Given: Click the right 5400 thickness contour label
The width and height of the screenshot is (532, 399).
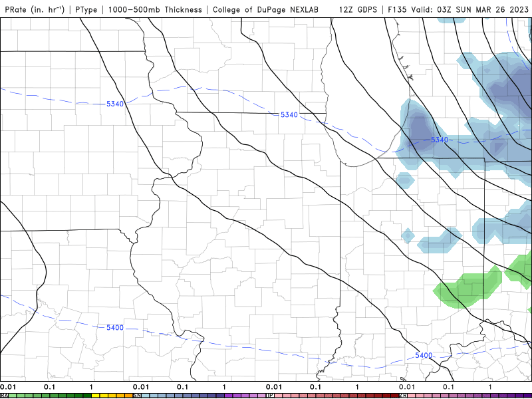Looking at the screenshot, I should [x=423, y=355].
